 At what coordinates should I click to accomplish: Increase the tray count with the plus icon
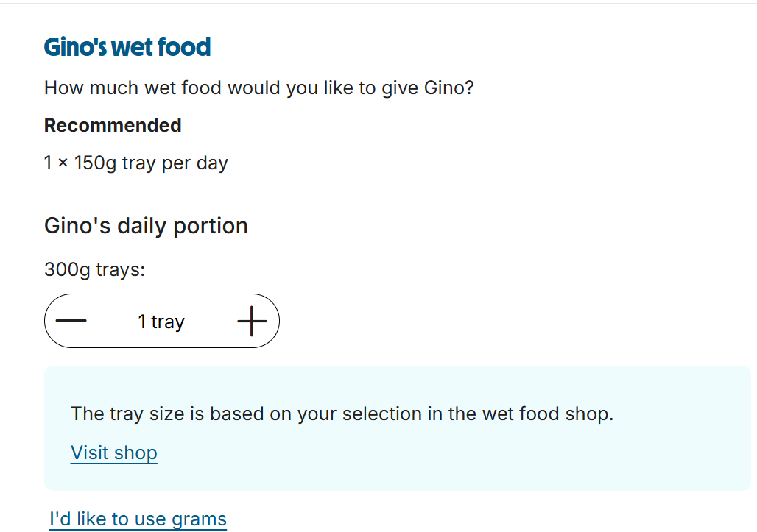[x=252, y=321]
